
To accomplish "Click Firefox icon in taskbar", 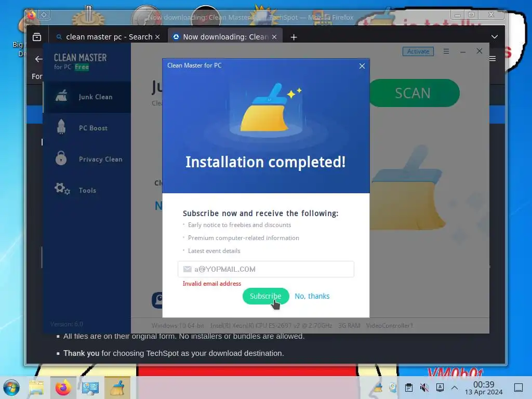I will click(x=63, y=388).
